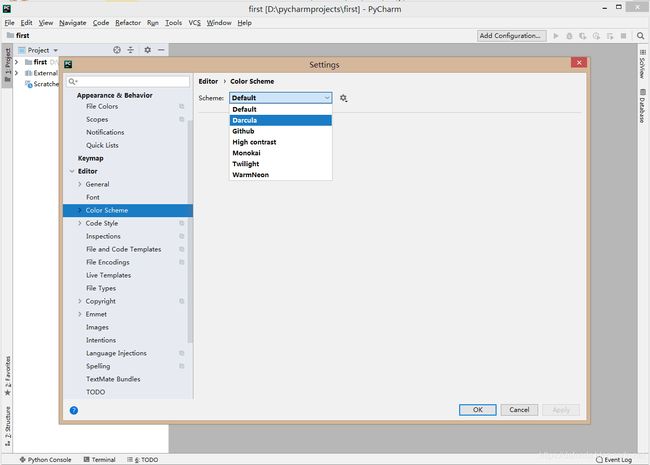Expand the General settings node

(x=80, y=184)
